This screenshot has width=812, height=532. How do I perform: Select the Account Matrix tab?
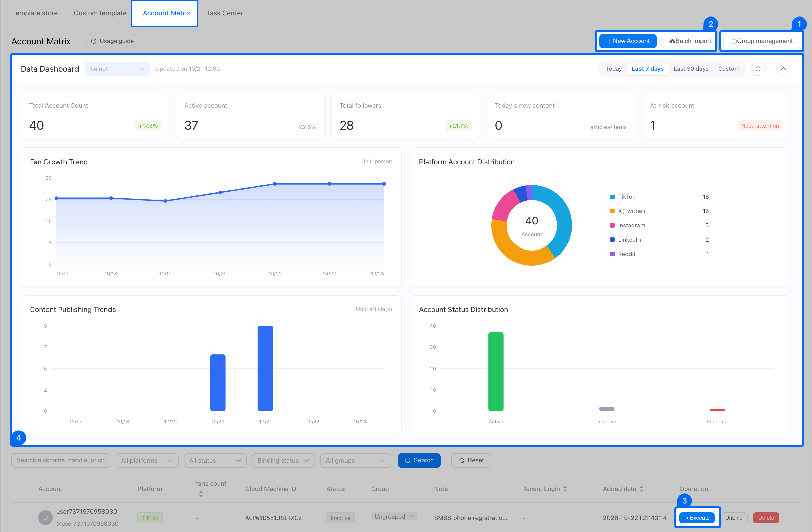click(166, 13)
